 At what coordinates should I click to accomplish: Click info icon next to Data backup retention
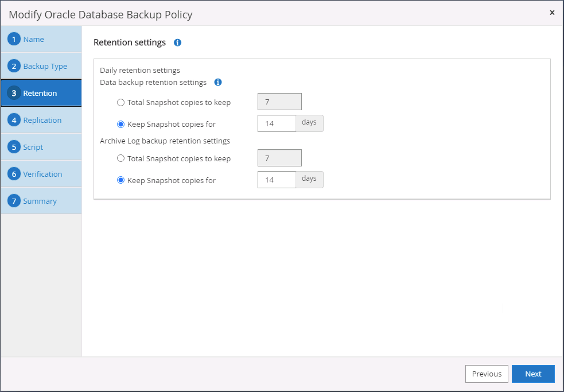[x=218, y=83]
